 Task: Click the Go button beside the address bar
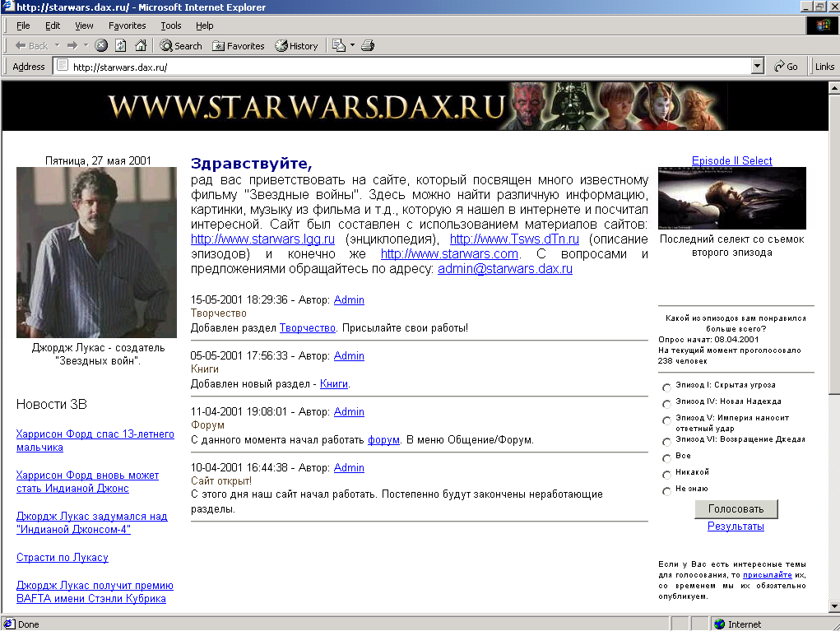786,67
